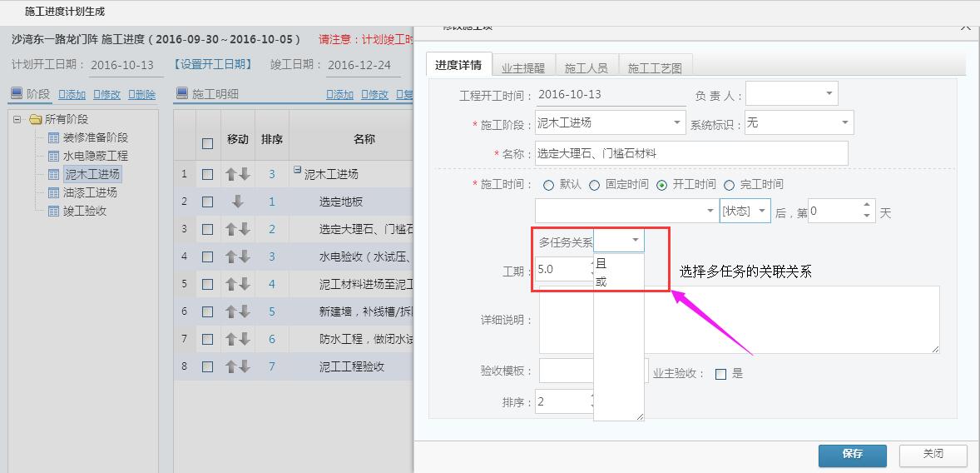Collapse the 泥木工进场 row group icon
The image size is (980, 473).
pyautogui.click(x=297, y=171)
